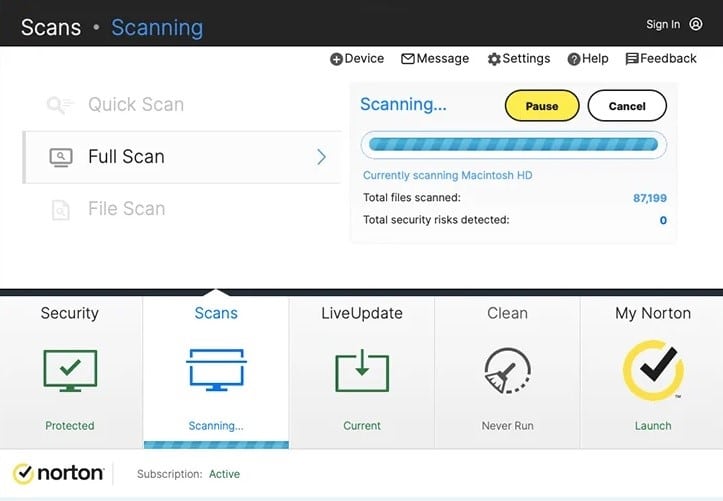Screen dimensions: 723x501
Task: Open the Message menu label
Action: tap(443, 59)
